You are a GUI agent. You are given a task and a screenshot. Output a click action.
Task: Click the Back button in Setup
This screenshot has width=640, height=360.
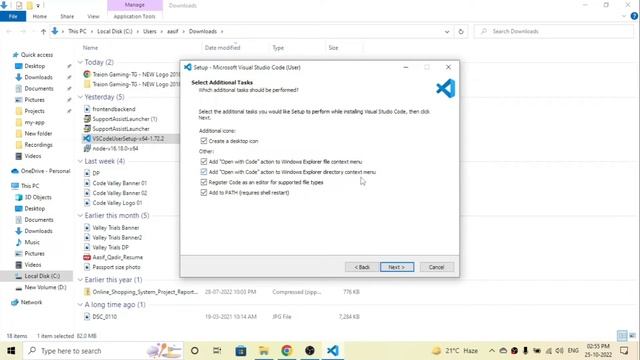tap(362, 267)
